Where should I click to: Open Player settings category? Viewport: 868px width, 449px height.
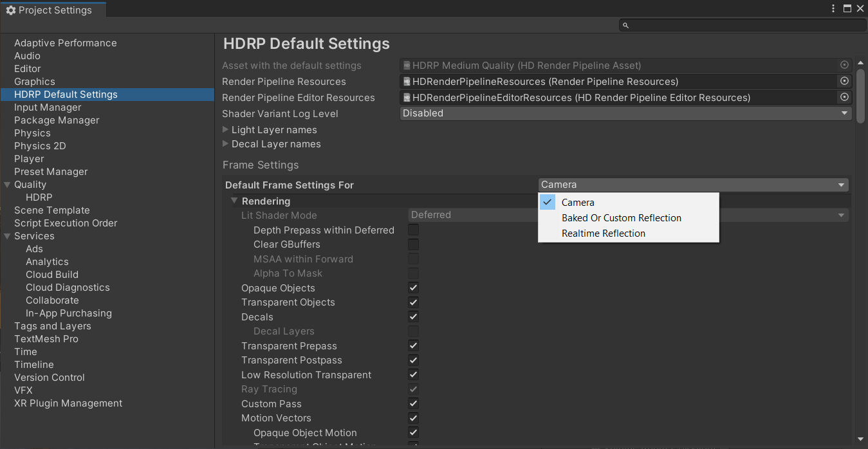pos(29,159)
